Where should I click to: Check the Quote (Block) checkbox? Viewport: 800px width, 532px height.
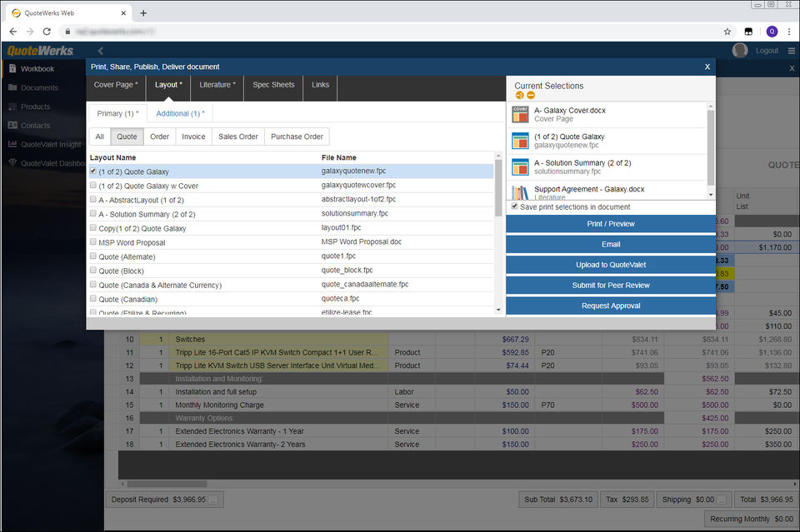coord(92,271)
